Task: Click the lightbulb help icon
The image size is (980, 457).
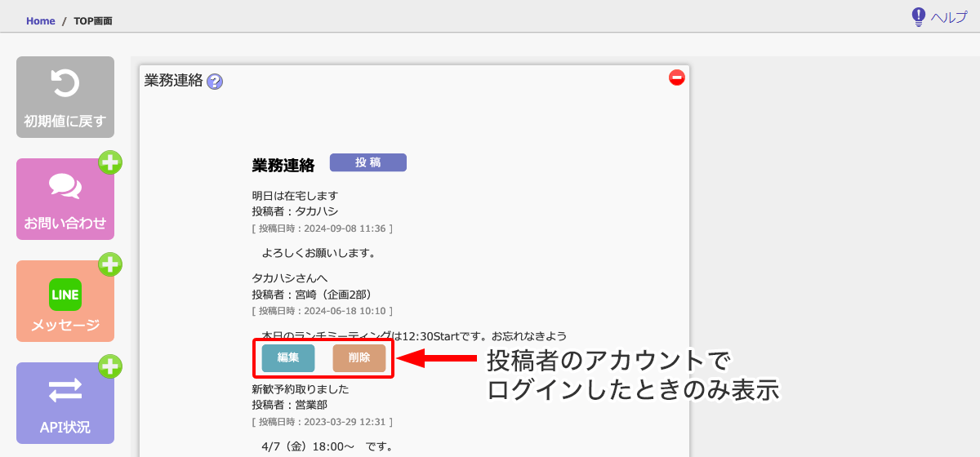Action: 919,17
